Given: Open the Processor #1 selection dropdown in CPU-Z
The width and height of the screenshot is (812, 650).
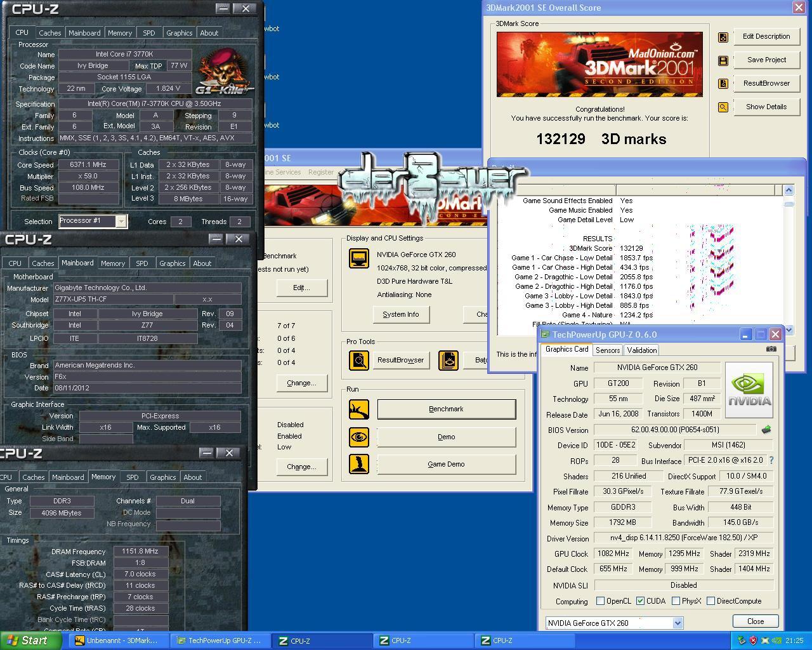Looking at the screenshot, I should pos(93,221).
